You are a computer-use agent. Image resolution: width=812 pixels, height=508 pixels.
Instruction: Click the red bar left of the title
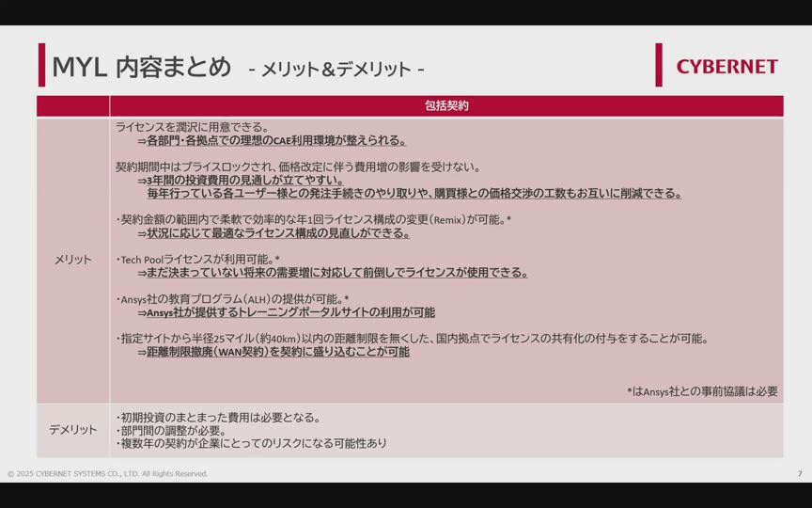coord(41,65)
